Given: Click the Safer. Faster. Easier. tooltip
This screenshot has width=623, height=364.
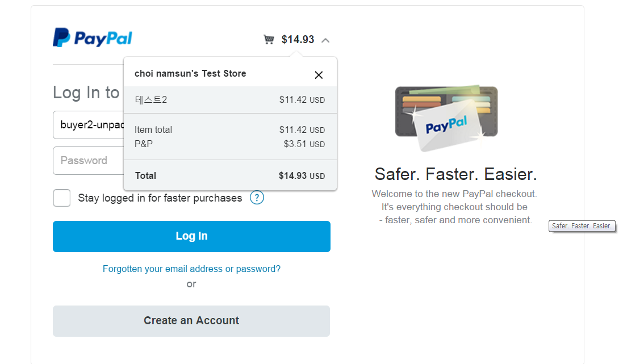Looking at the screenshot, I should pyautogui.click(x=582, y=226).
